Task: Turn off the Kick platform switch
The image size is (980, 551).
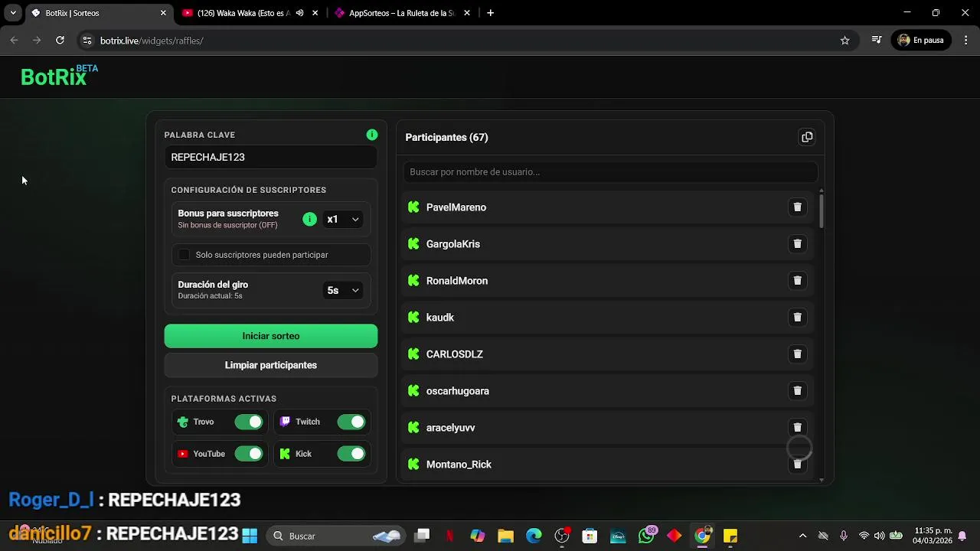Action: click(351, 454)
